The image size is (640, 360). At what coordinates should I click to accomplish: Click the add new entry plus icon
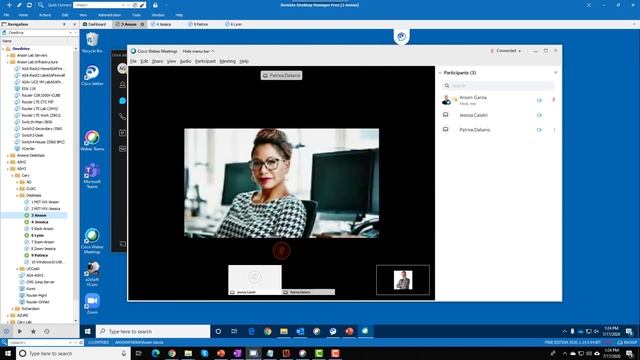click(9, 5)
